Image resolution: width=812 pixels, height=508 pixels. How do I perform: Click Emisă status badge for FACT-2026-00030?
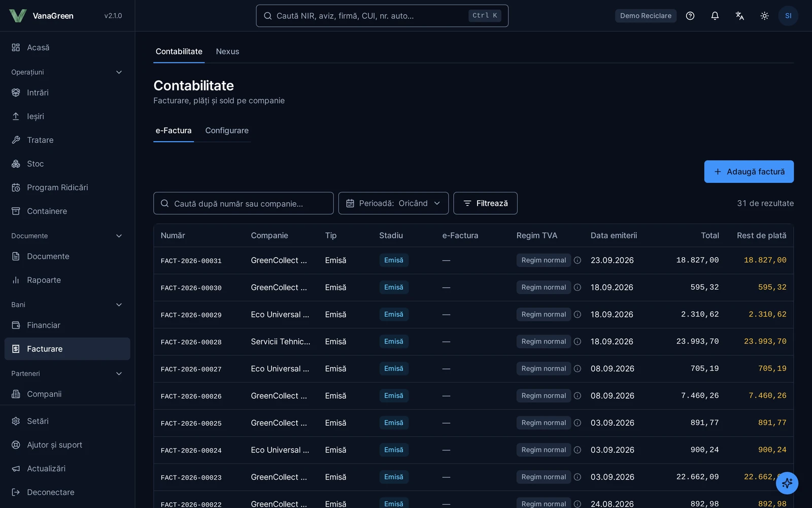click(x=394, y=288)
